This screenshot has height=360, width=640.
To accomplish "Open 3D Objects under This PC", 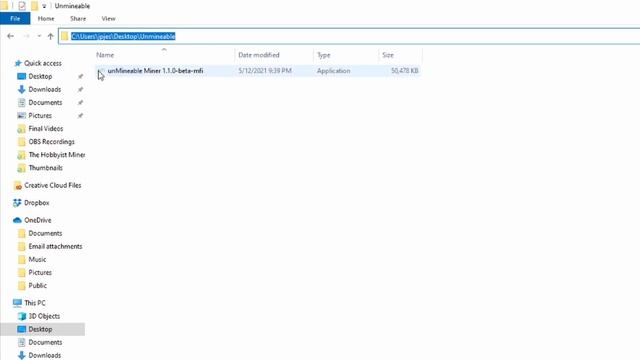I will pyautogui.click(x=44, y=316).
